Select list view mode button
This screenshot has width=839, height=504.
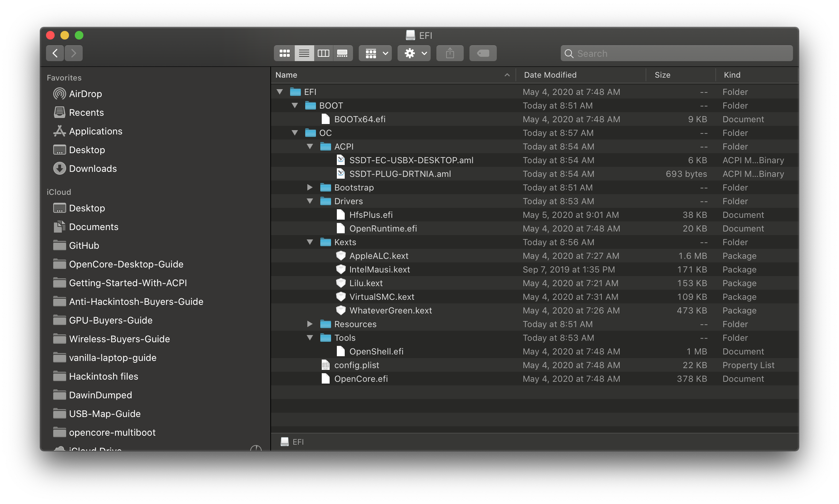coord(304,54)
